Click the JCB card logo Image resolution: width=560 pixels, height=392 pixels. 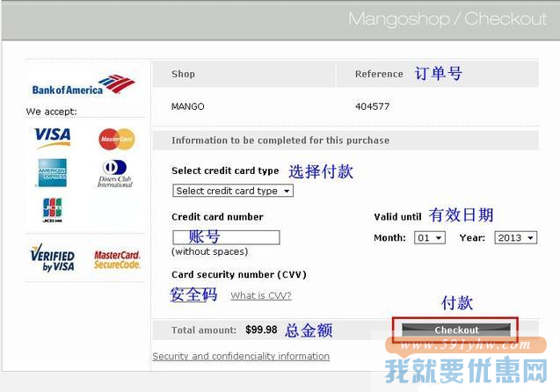52,210
